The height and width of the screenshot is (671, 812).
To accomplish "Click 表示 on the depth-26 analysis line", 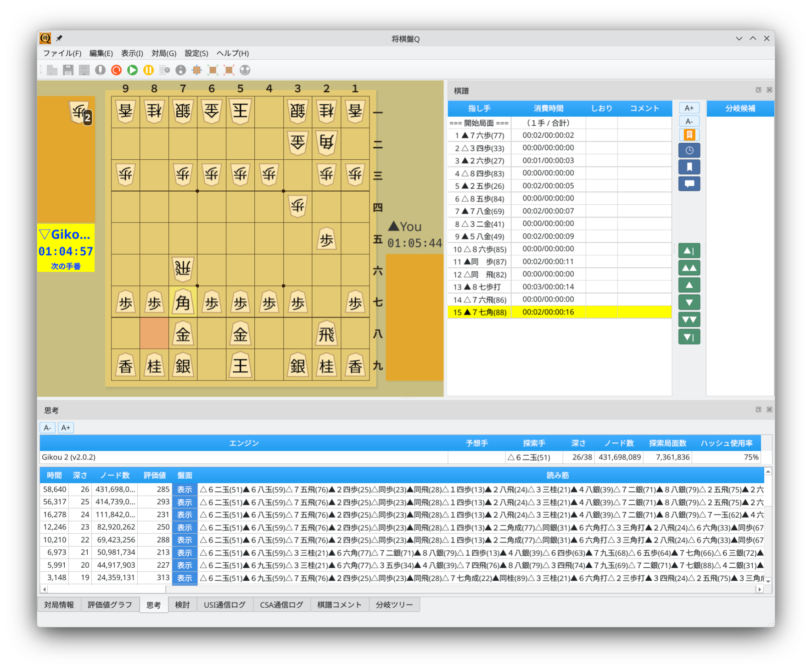I will click(185, 489).
